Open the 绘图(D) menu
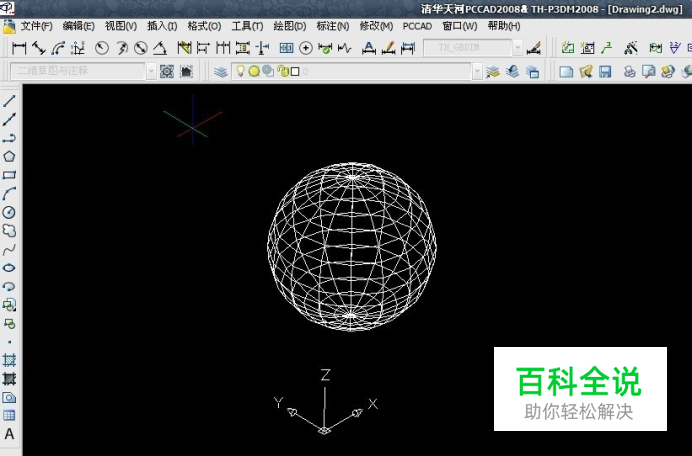The height and width of the screenshot is (456, 692). point(290,26)
